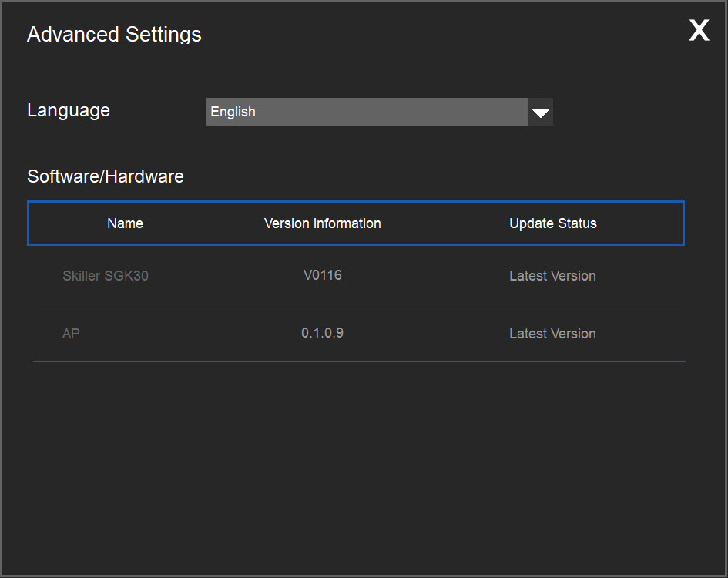Image resolution: width=728 pixels, height=578 pixels.
Task: Click the Advanced Settings title
Action: 114,35
